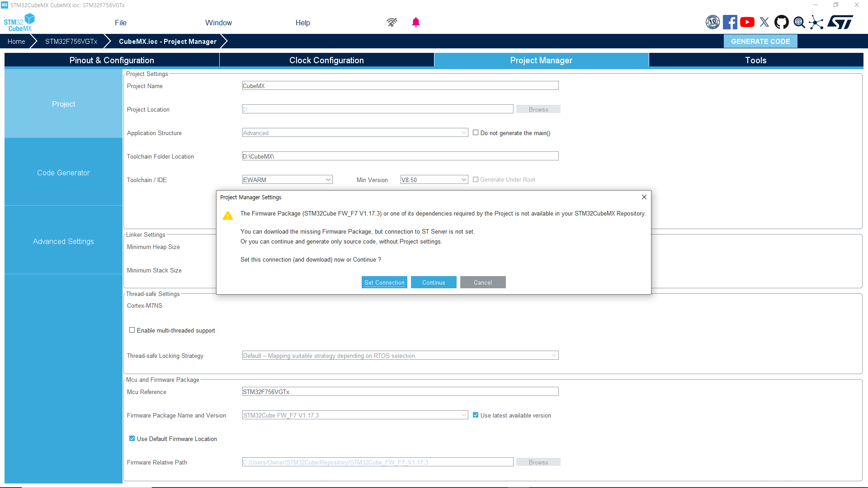The height and width of the screenshot is (488, 868).
Task: Expand the Application Structure dropdown
Action: coord(463,132)
